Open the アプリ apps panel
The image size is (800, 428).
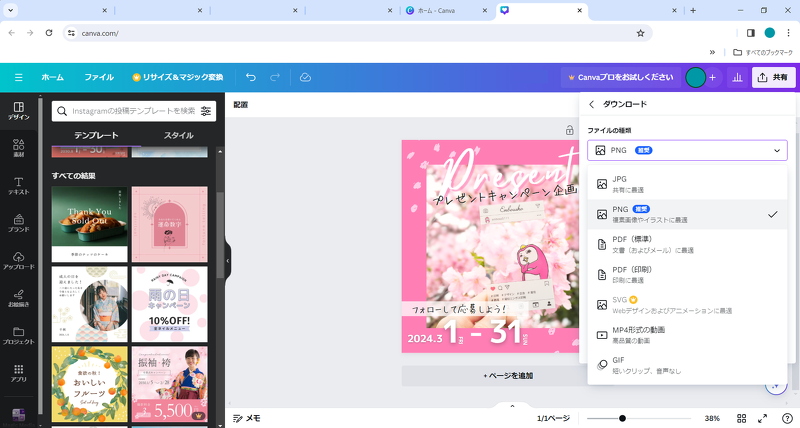pyautogui.click(x=18, y=373)
